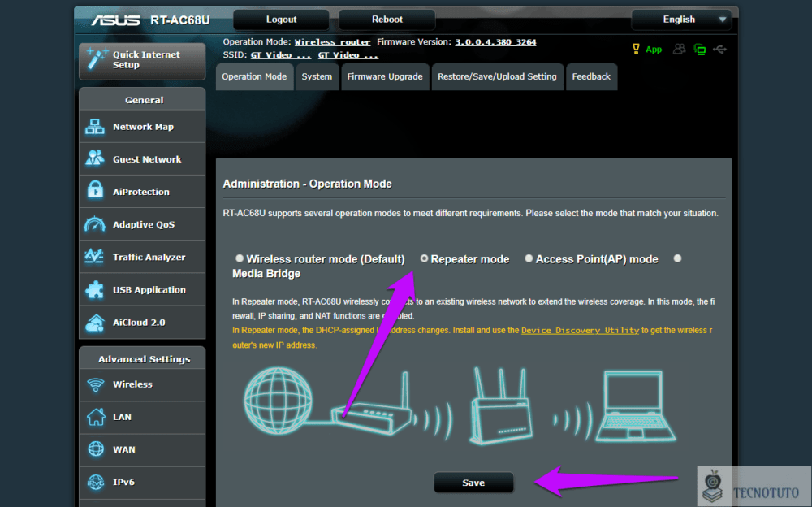This screenshot has height=507, width=812.
Task: Click the Advanced Settings section header
Action: click(144, 359)
